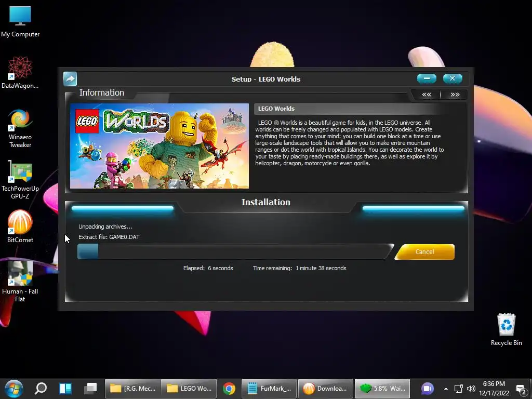
Task: Open the task view stacked windows icon
Action: pos(90,389)
